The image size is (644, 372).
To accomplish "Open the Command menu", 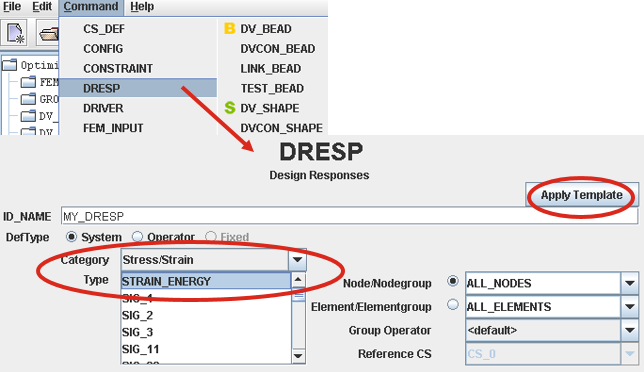I will [x=91, y=7].
